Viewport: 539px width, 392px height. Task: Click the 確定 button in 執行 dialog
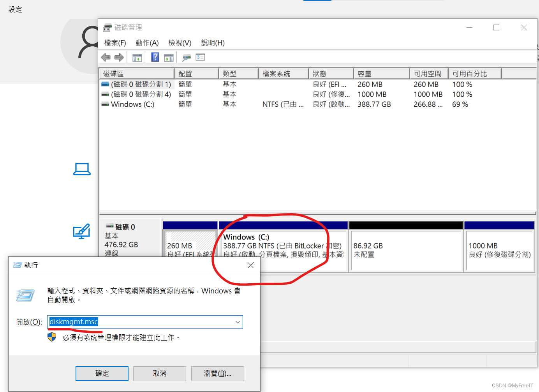(102, 373)
